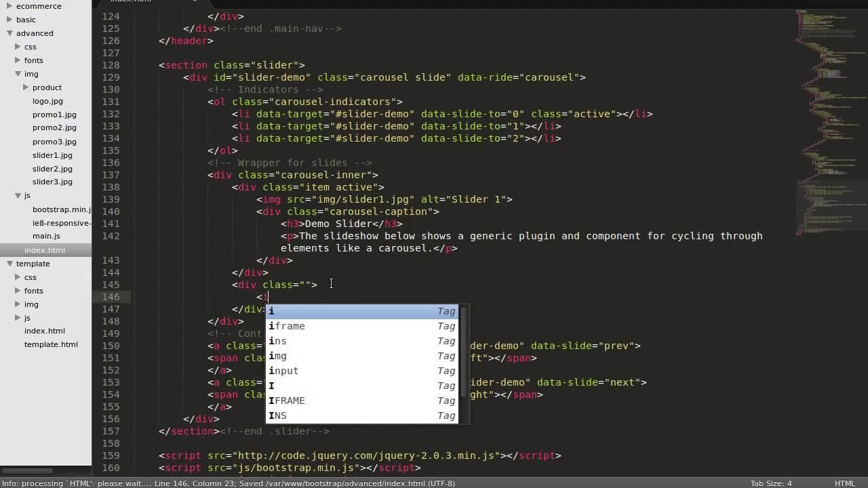
Task: Click the 'end .slider' comment text
Action: point(275,431)
